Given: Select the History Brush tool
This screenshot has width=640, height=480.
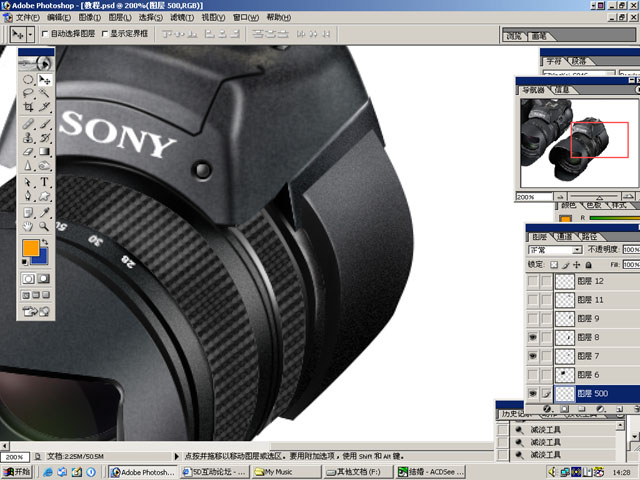Looking at the screenshot, I should [44, 138].
